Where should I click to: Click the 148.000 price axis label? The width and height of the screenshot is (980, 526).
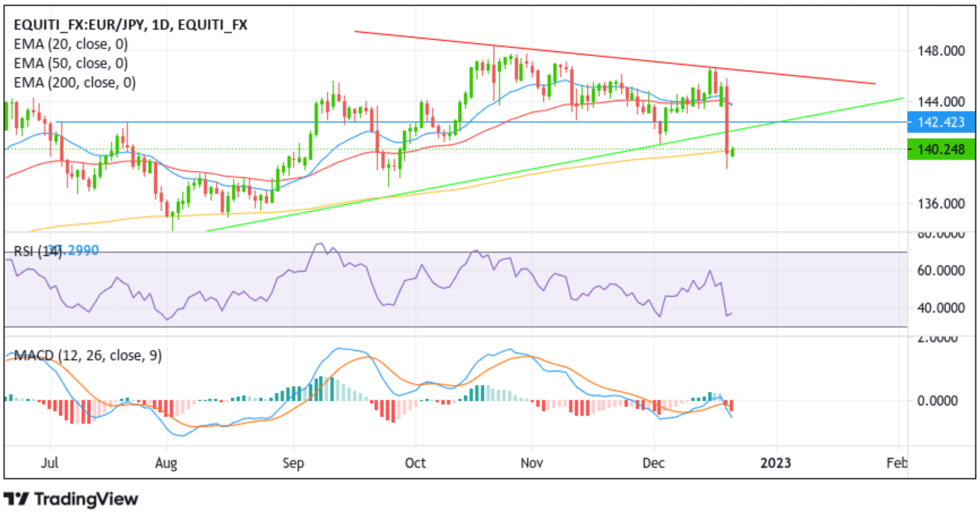coord(941,51)
